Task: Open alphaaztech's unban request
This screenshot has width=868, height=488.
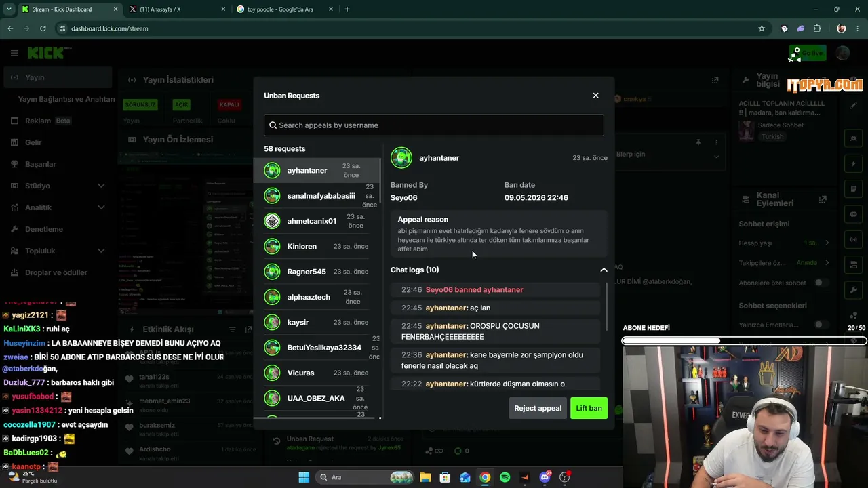Action: [317, 297]
